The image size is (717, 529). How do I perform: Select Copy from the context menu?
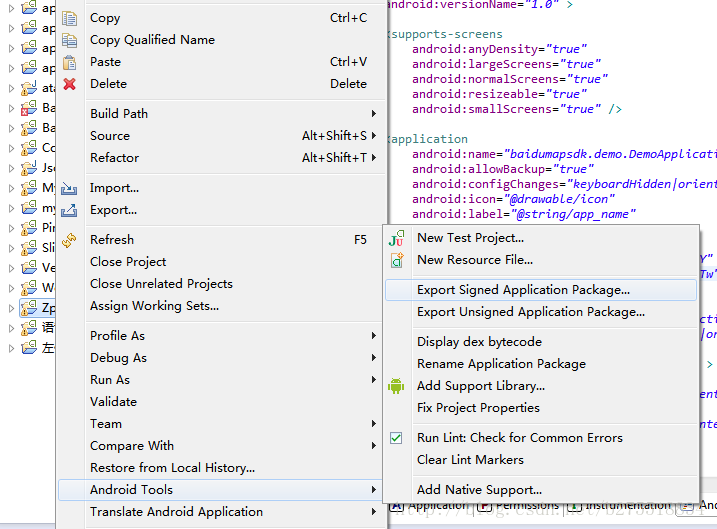[x=222, y=18]
